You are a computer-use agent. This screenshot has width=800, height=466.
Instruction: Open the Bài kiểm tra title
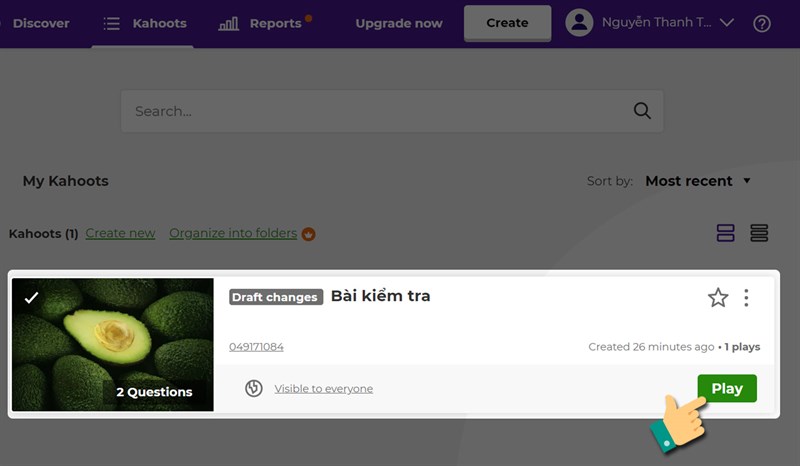(381, 296)
